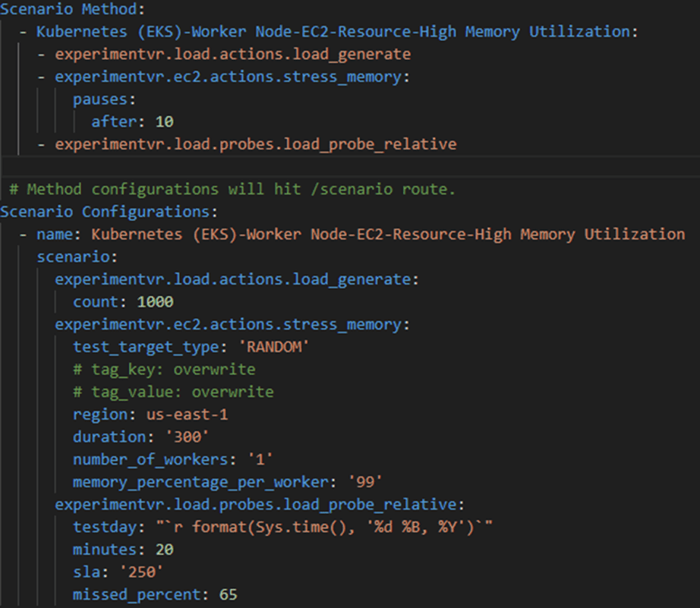Click the load_generate key under scenario
This screenshot has height=608, width=700.
(x=237, y=280)
